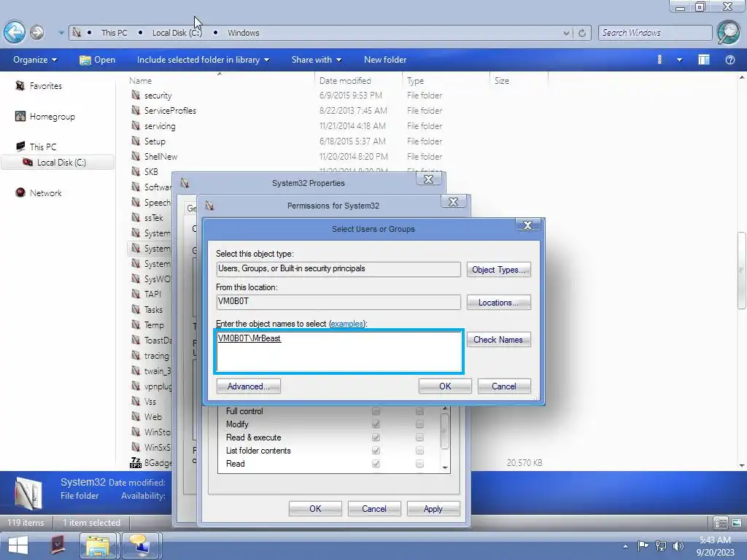Click the Search Windows box
This screenshot has width=747, height=560.
(x=654, y=33)
